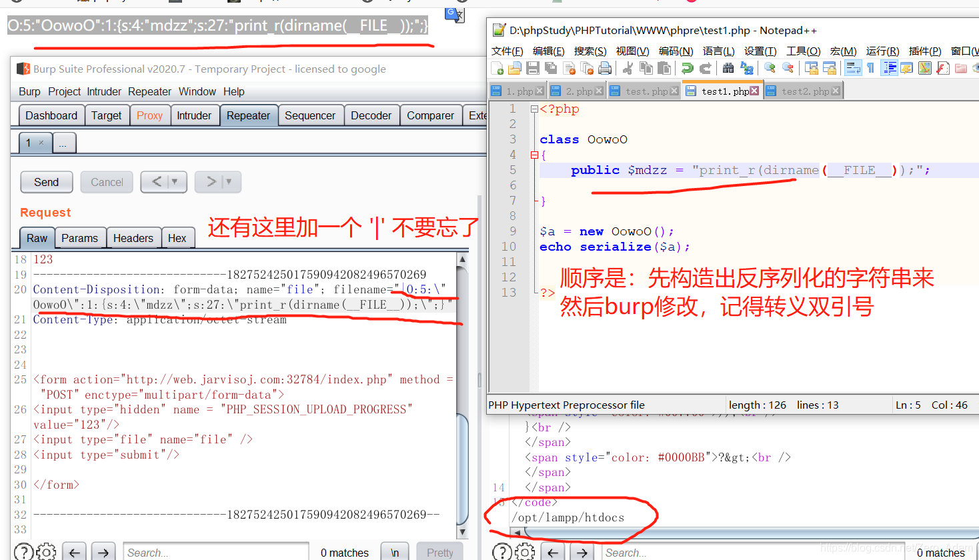Viewport: 979px width, 560px height.
Task: Click the response pane horizontal scrollbar
Action: point(752,532)
